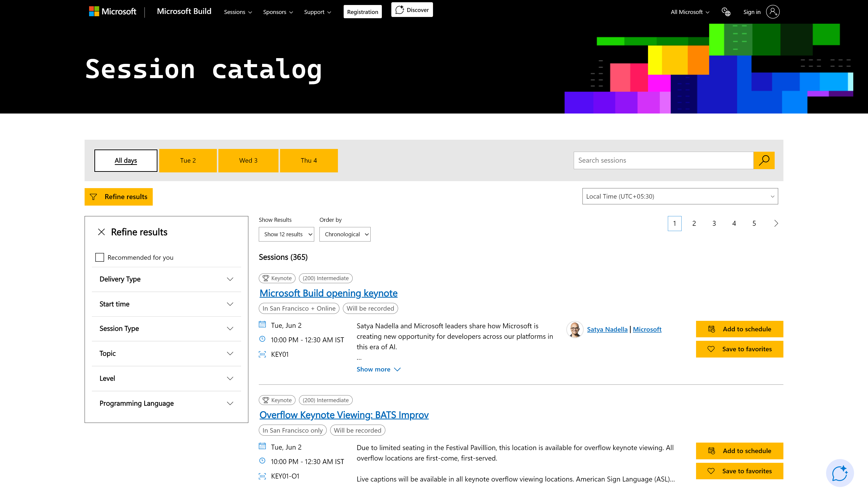This screenshot has height=488, width=868.
Task: Open the Sessions menu
Action: [238, 12]
